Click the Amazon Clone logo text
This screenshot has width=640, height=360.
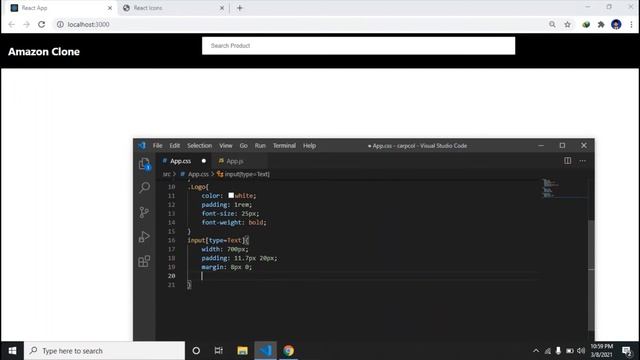(44, 52)
